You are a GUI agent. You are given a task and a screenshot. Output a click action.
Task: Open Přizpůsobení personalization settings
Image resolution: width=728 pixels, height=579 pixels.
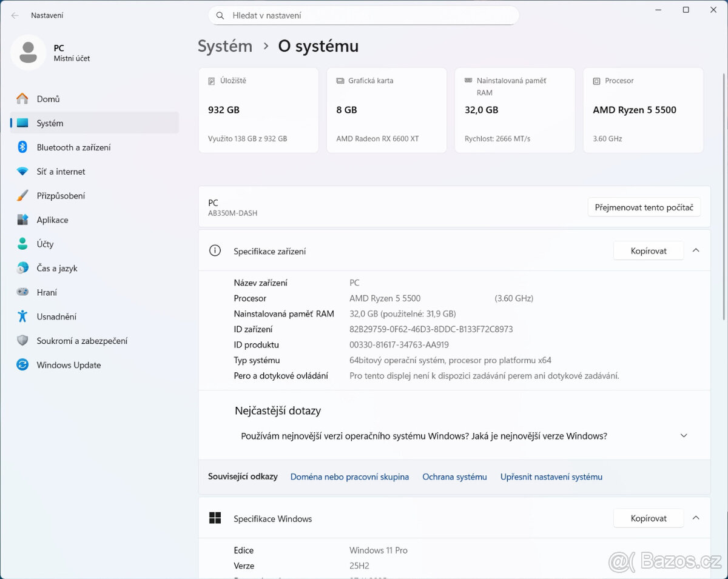click(x=61, y=195)
